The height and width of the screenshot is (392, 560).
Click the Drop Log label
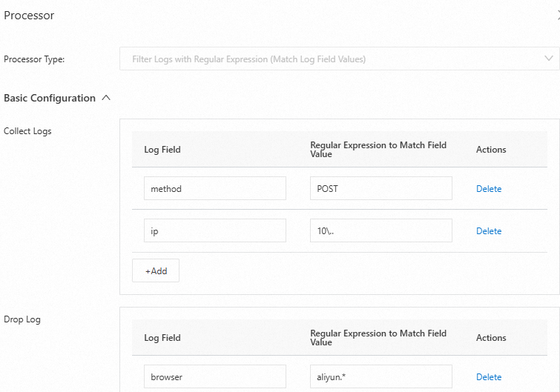[22, 319]
